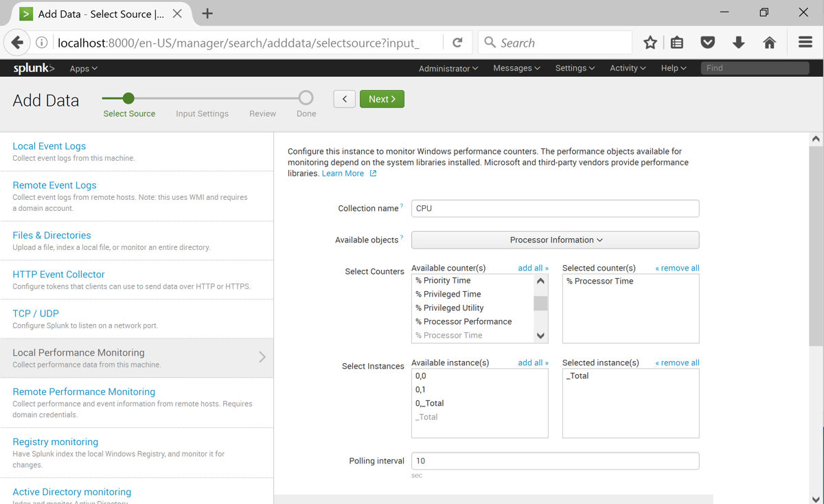Viewport: 824px width, 504px height.
Task: Open the browser hamburger menu icon
Action: click(805, 43)
